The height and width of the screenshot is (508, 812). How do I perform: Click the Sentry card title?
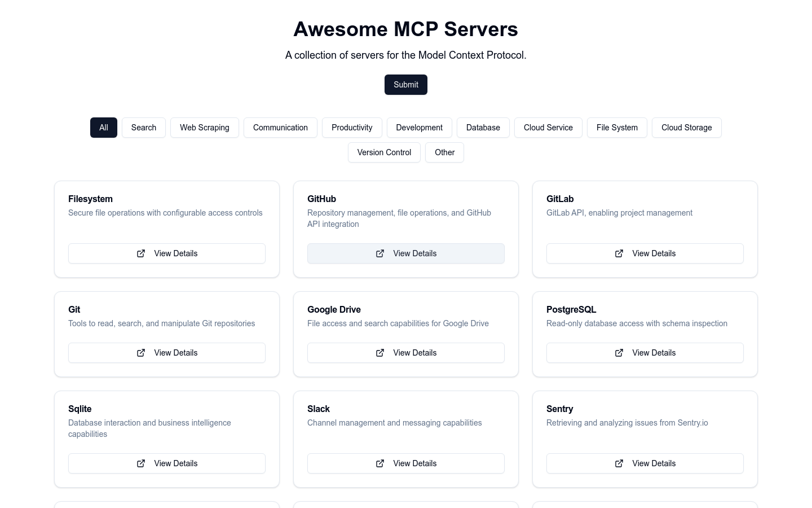(x=559, y=409)
